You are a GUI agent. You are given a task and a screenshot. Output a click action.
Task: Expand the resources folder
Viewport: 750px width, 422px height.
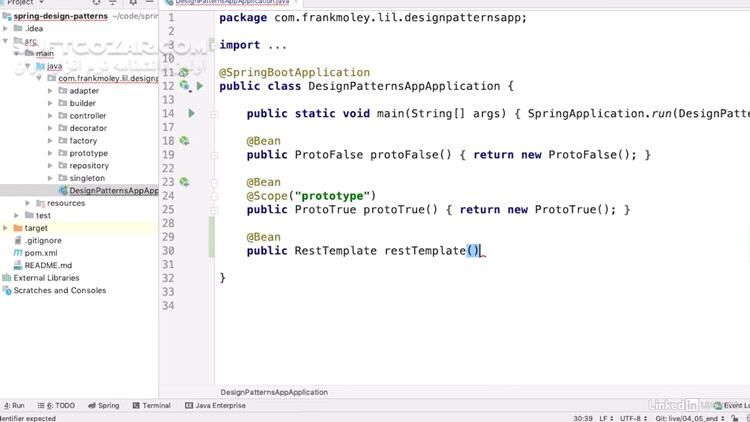click(28, 203)
